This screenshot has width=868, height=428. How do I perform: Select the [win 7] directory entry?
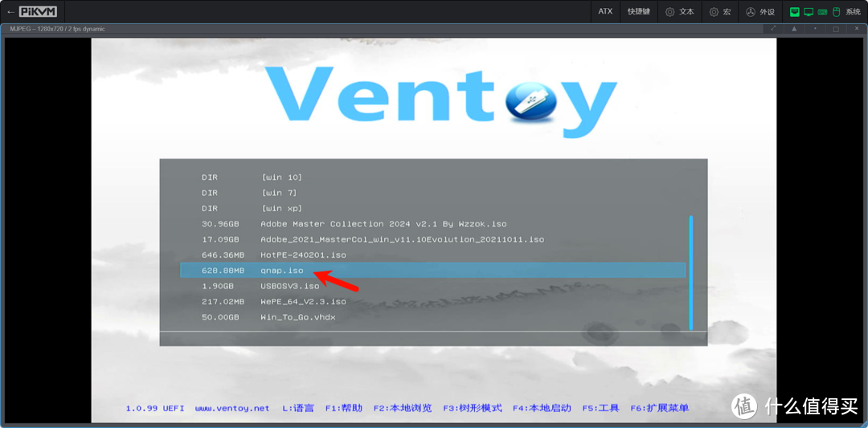432,193
